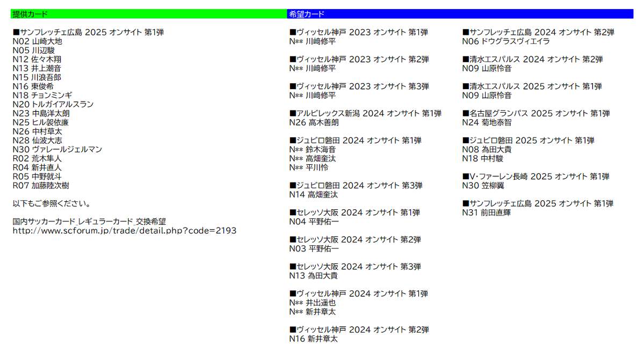Pick the line R04 新井直人
Viewport: 644px width, 352px height.
(37, 168)
